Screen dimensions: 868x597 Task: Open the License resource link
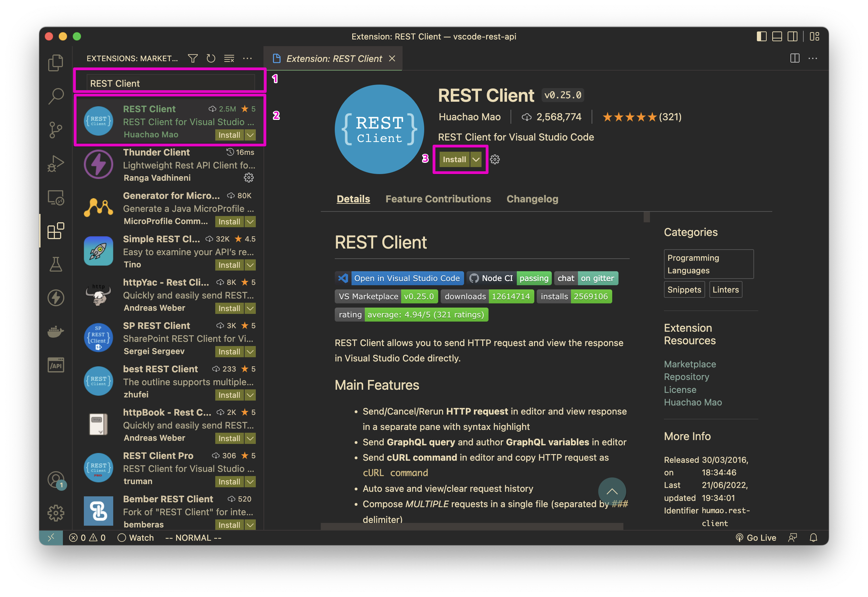coord(680,390)
